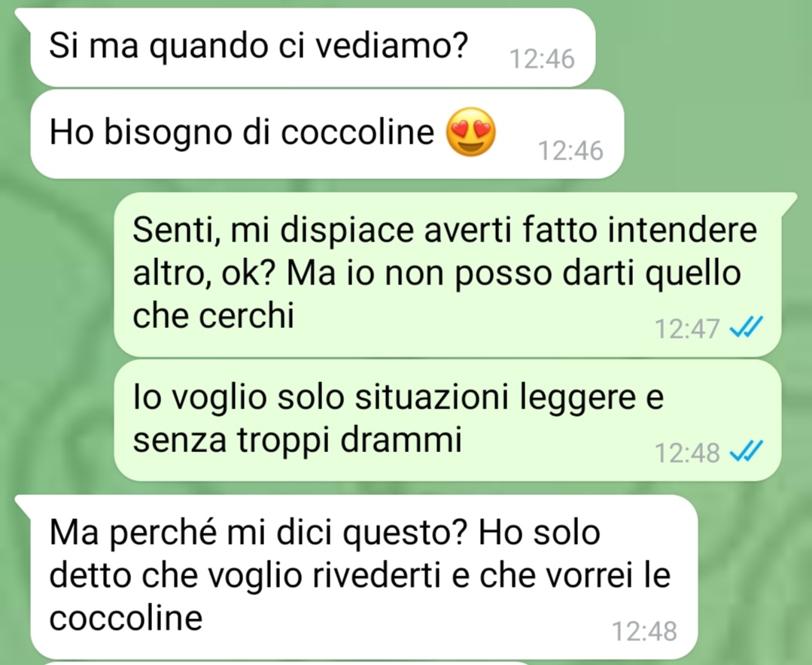812x665 pixels.
Task: Click blue double-check read receipt at 12:47
Action: (x=747, y=327)
